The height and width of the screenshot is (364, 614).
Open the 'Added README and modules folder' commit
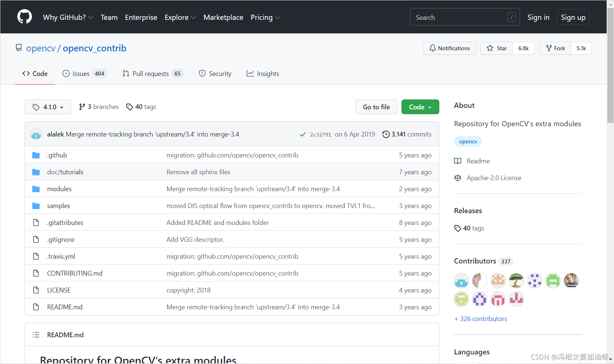point(218,223)
